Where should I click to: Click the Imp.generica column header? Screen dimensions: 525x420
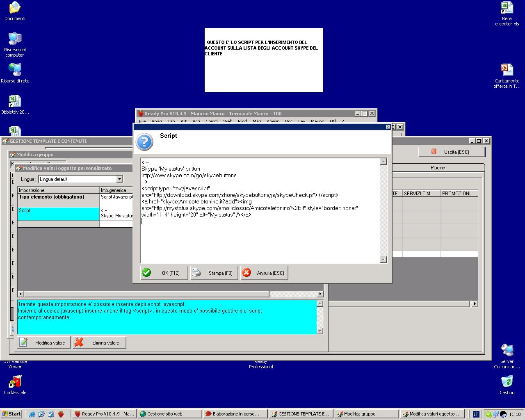[x=116, y=190]
